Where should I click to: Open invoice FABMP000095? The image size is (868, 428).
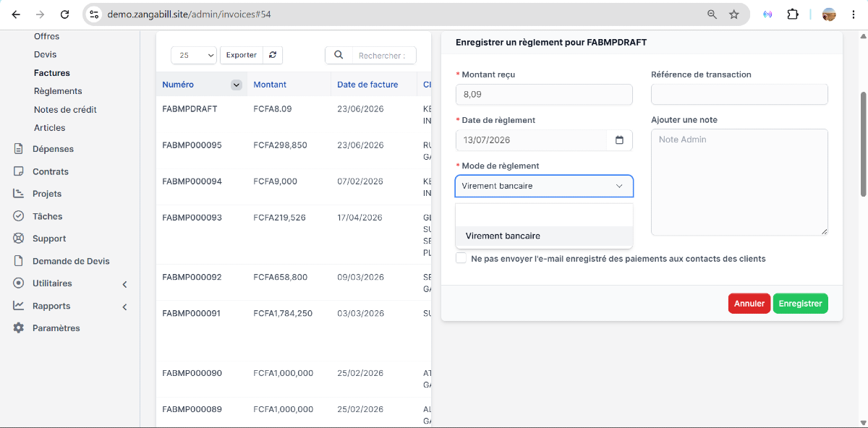192,145
